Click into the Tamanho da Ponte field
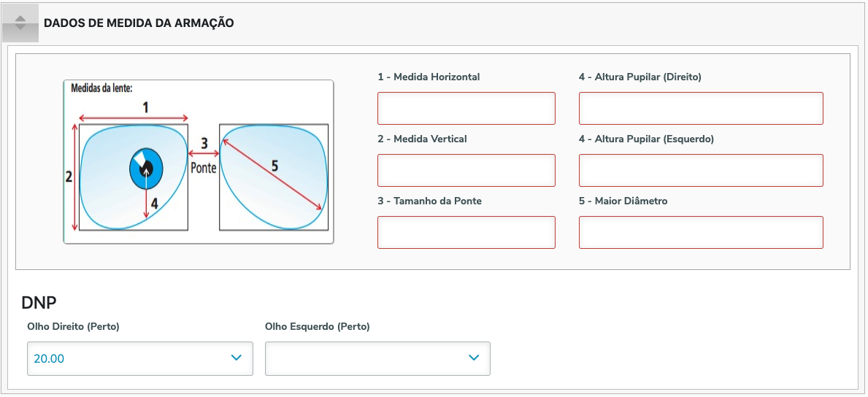 coord(466,232)
